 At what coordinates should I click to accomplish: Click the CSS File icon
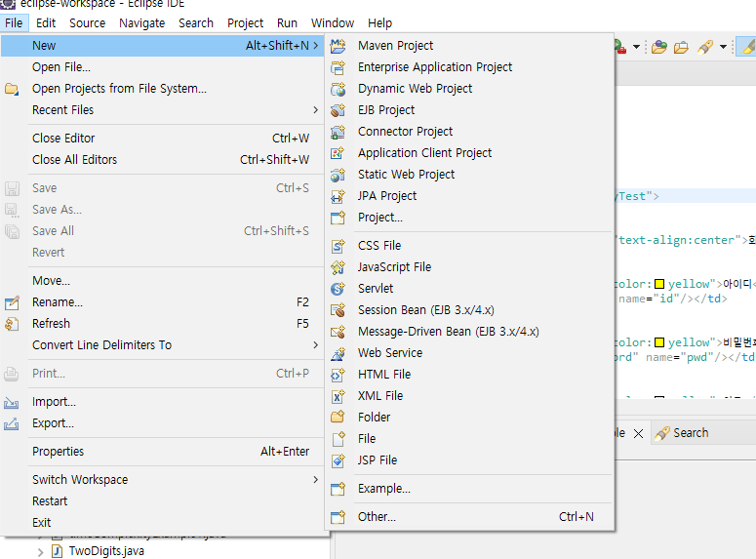pyautogui.click(x=338, y=246)
